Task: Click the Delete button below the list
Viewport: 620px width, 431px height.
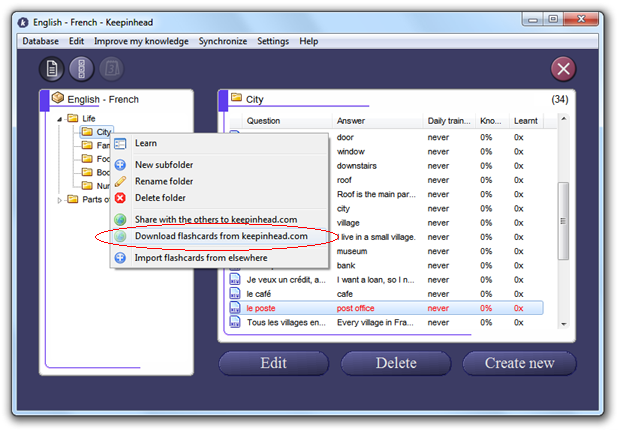Action: pos(396,363)
